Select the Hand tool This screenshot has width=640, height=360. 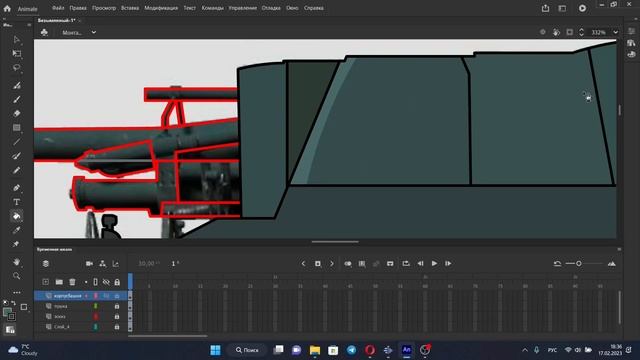[x=16, y=262]
